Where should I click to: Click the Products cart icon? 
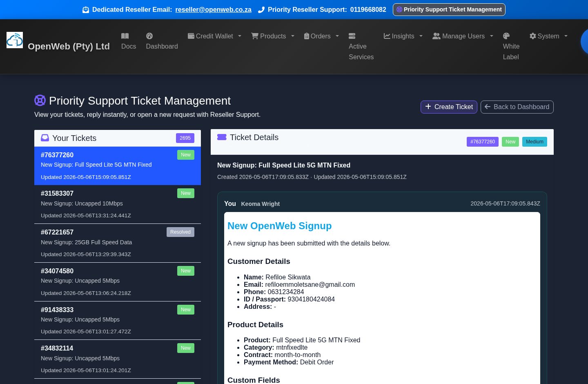point(255,36)
